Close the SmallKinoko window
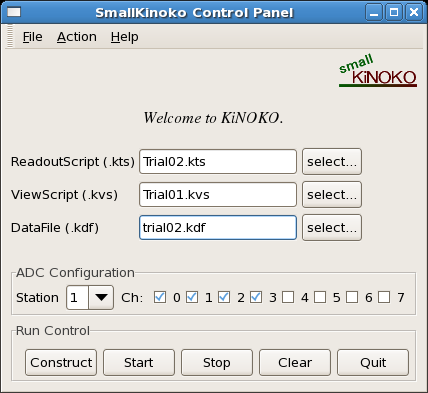428x393 pixels. tap(414, 13)
